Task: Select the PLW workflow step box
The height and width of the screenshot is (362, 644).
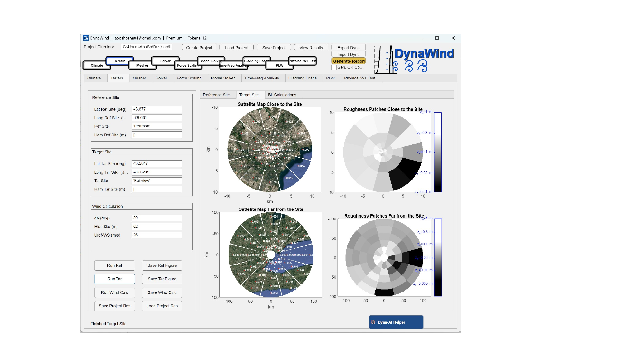Action: click(279, 65)
